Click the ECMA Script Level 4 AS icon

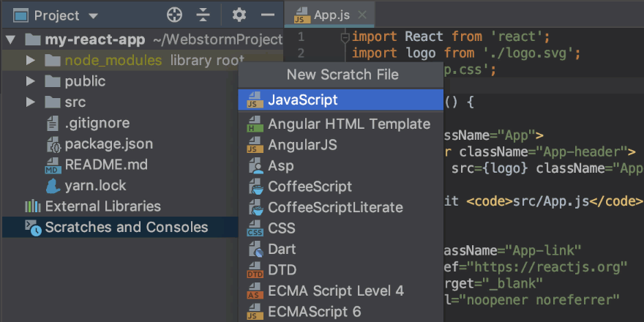tap(255, 291)
